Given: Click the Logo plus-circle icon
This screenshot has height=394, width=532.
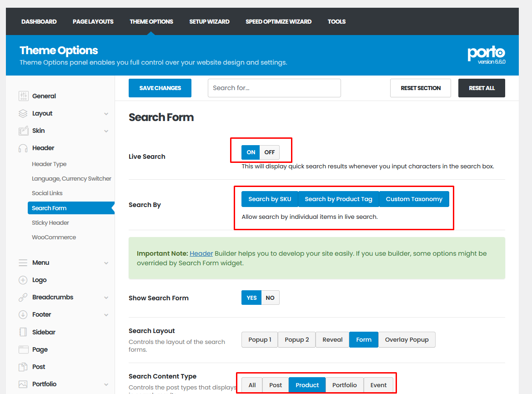Looking at the screenshot, I should [x=23, y=280].
